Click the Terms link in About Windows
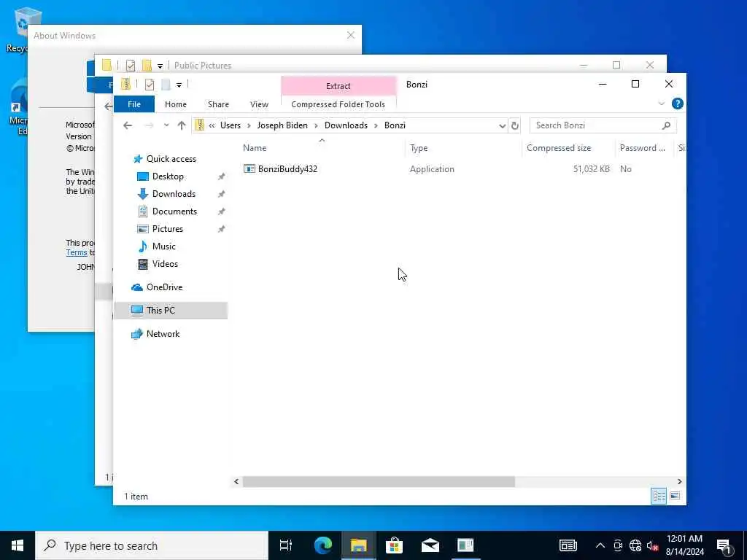 tap(77, 253)
